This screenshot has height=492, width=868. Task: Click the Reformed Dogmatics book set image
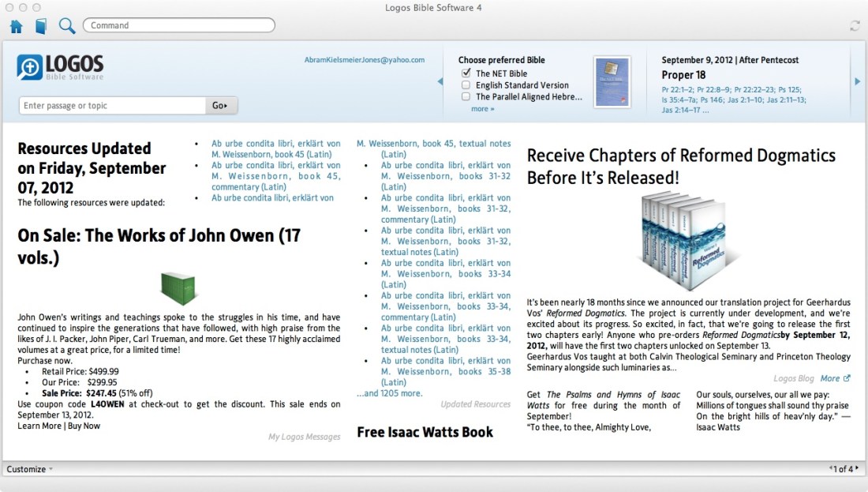(x=690, y=240)
